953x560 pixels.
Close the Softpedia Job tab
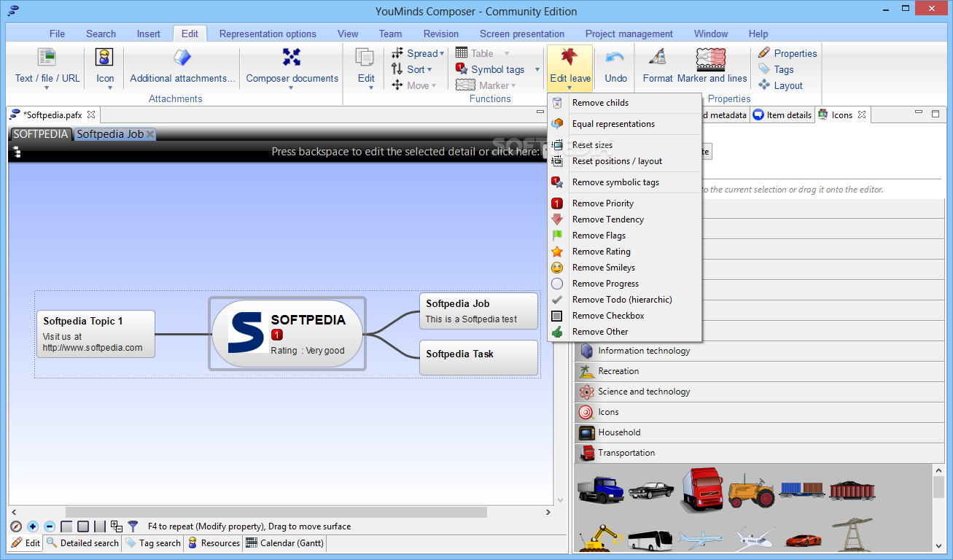[x=150, y=134]
